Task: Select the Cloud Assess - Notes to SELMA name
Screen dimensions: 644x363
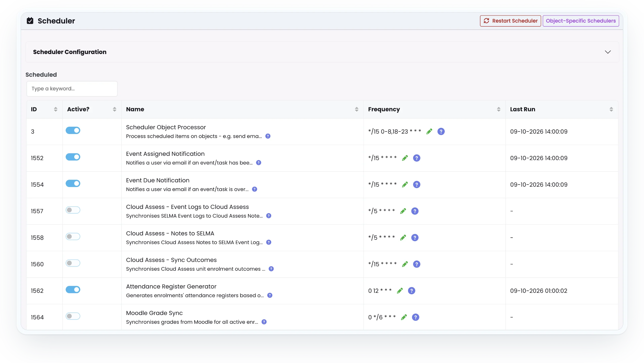Action: pos(170,233)
